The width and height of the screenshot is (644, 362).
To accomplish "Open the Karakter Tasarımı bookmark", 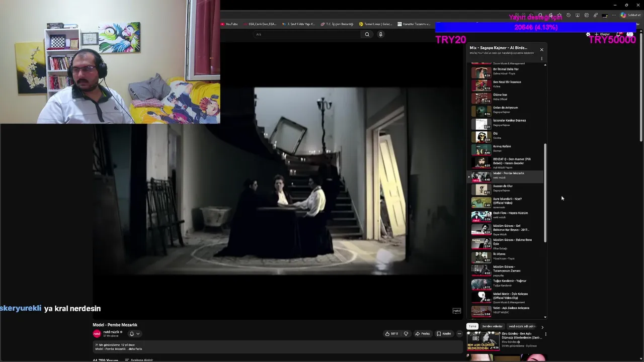I will coord(414,24).
